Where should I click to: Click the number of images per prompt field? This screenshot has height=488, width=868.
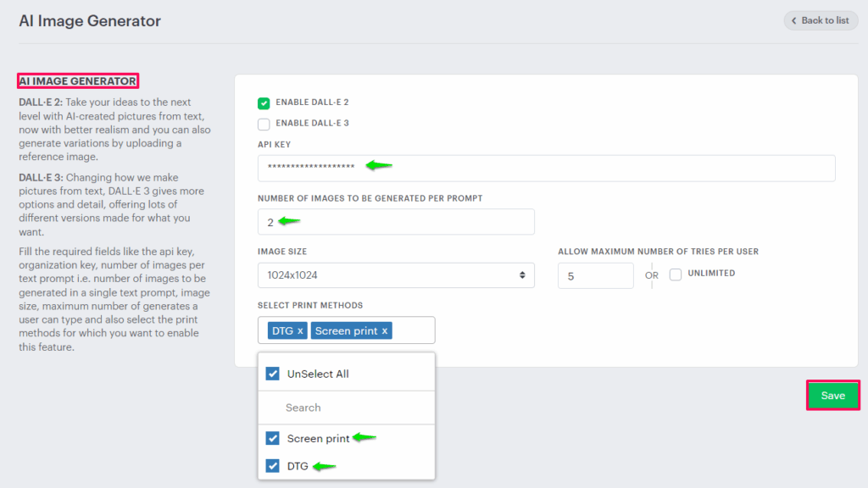pyautogui.click(x=396, y=222)
